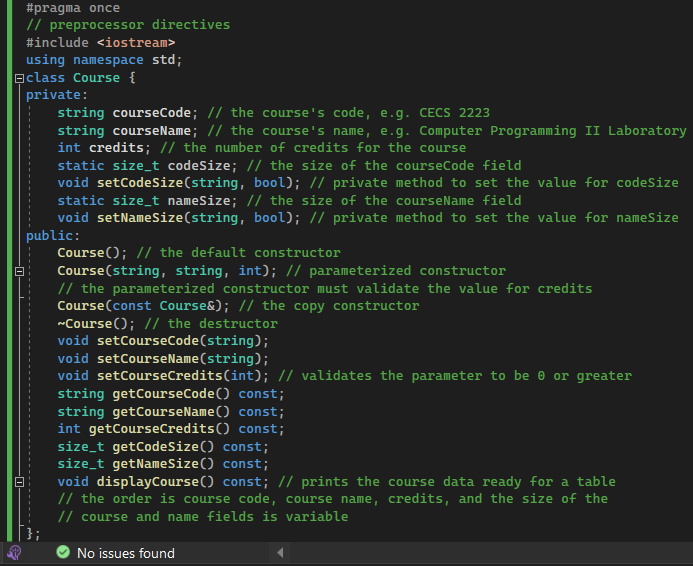Click the setCodeSize method name
The image size is (693, 566).
[x=140, y=183]
